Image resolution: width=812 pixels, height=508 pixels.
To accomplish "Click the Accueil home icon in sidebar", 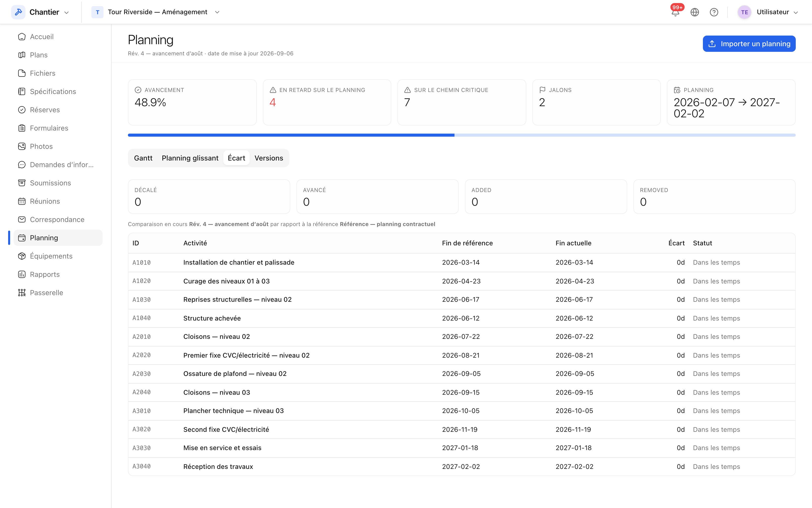I will pos(22,37).
